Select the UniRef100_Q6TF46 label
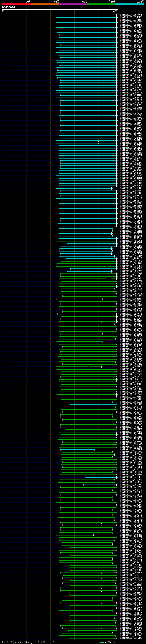Screen dimensions: 146x644 tap(131, 331)
